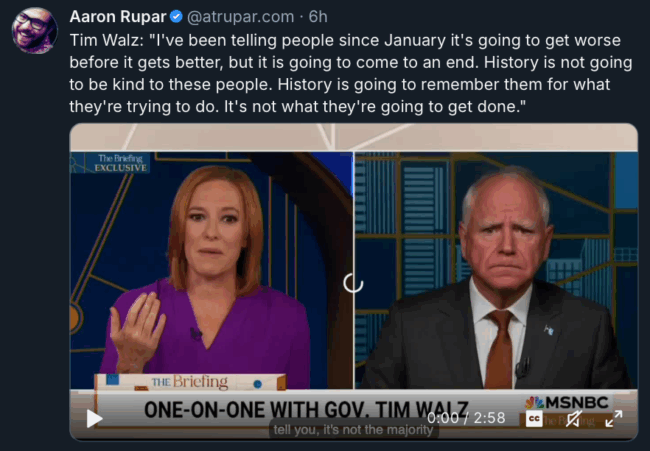Click the lapel pin on Walz's jacket
Image resolution: width=650 pixels, height=451 pixels.
[x=549, y=330]
